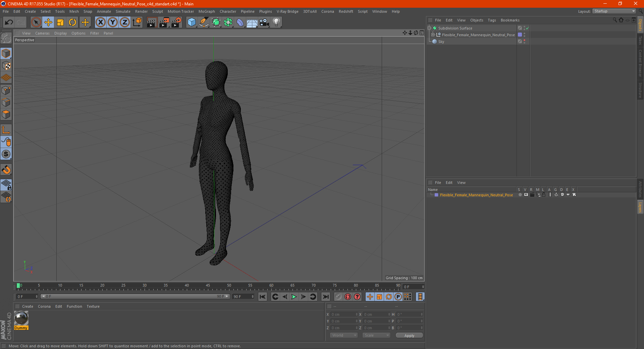Open the Redshift menu
Viewport: 644px width, 349px height.
346,11
